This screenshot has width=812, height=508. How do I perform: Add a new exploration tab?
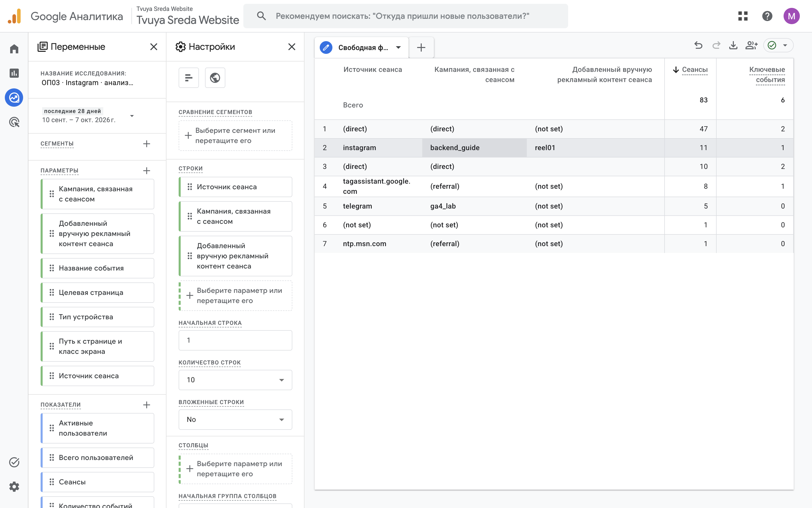pyautogui.click(x=421, y=47)
